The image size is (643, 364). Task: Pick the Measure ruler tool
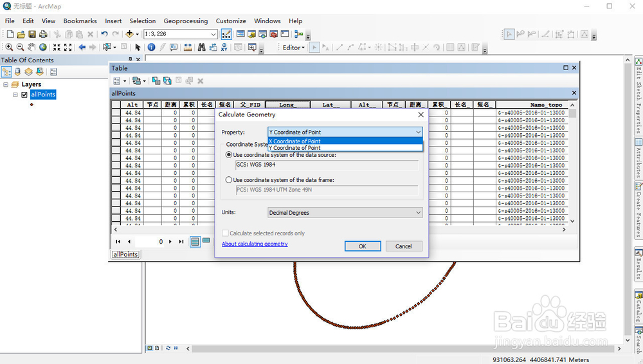(x=188, y=48)
